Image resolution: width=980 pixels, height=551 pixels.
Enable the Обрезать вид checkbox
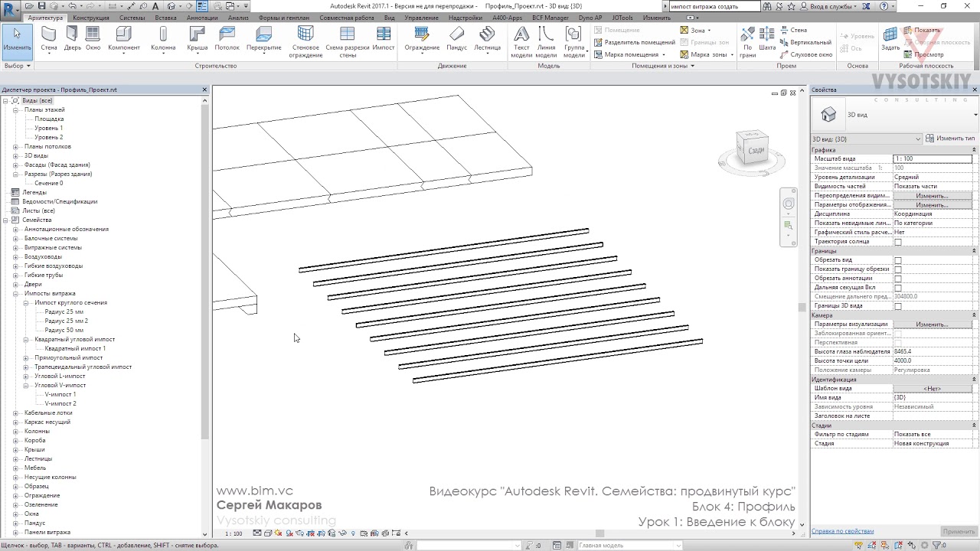(898, 260)
